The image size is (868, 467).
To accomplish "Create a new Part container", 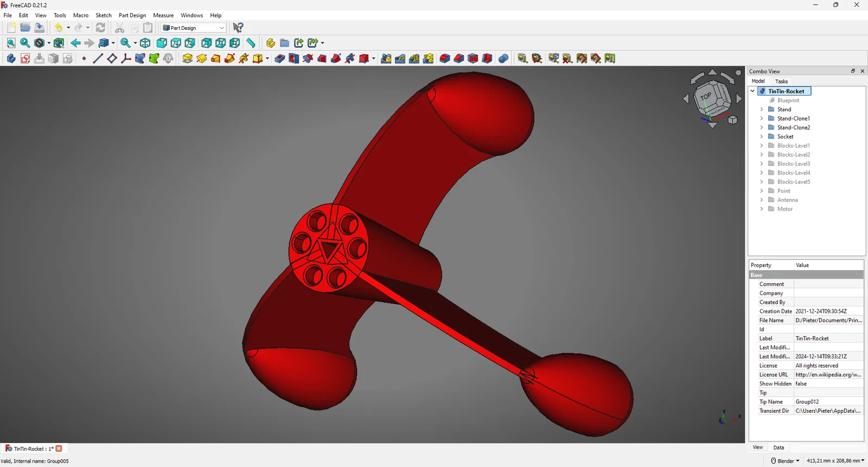I will [270, 43].
